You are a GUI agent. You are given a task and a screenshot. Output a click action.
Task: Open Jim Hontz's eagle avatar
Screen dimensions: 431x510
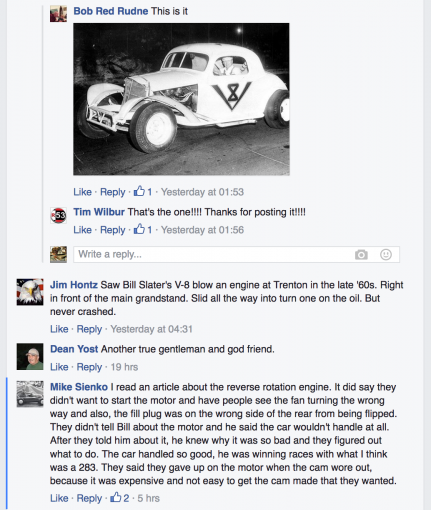point(30,292)
